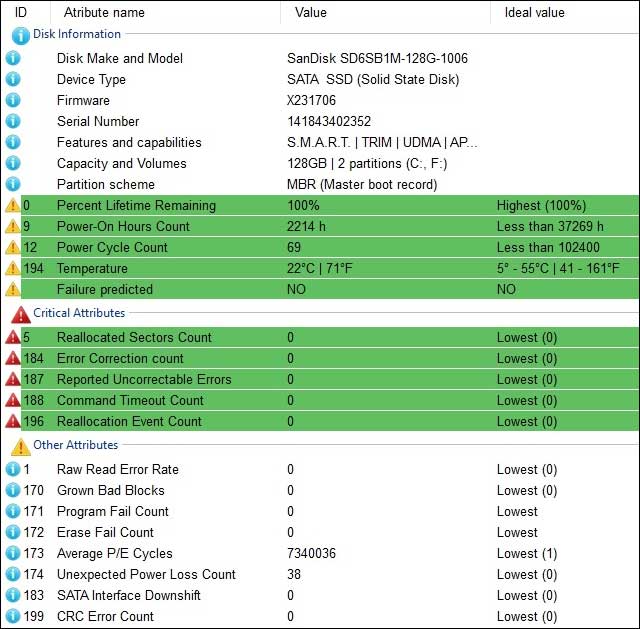
Task: Click info icon for Raw Read Error Rate
Action: point(13,469)
